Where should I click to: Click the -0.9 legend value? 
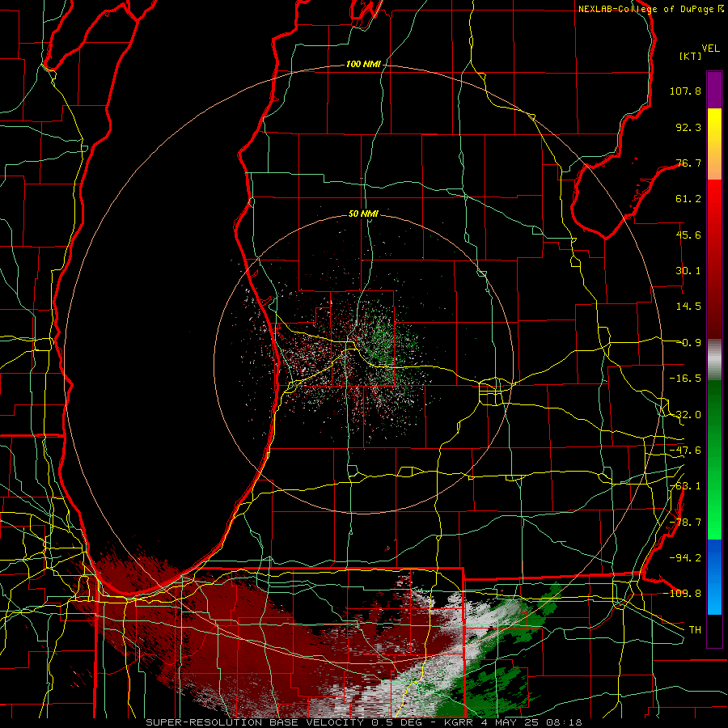coord(688,343)
